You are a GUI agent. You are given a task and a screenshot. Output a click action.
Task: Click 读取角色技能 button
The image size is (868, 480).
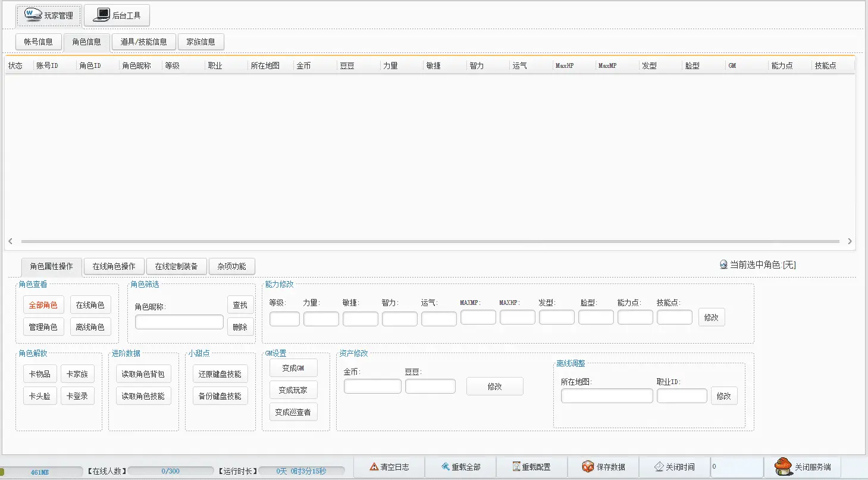click(143, 396)
